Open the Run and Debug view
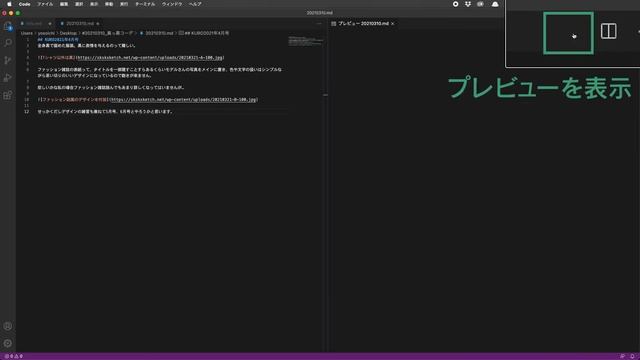This screenshot has height=360, width=640. pos(7,78)
